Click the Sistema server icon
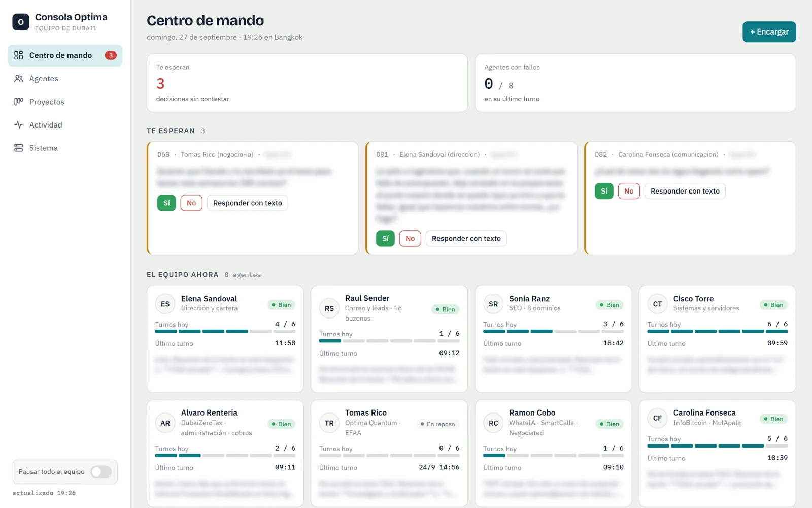812x508 pixels. tap(19, 148)
